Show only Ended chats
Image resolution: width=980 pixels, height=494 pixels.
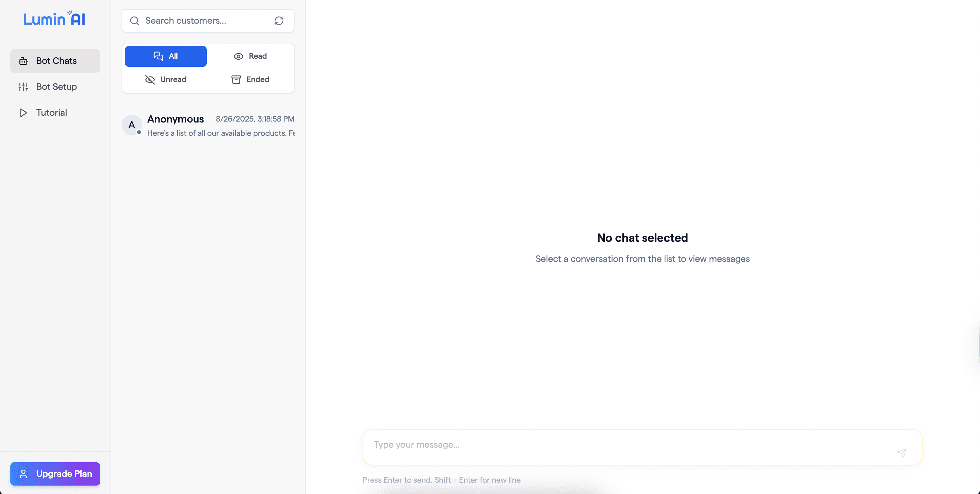(x=250, y=79)
